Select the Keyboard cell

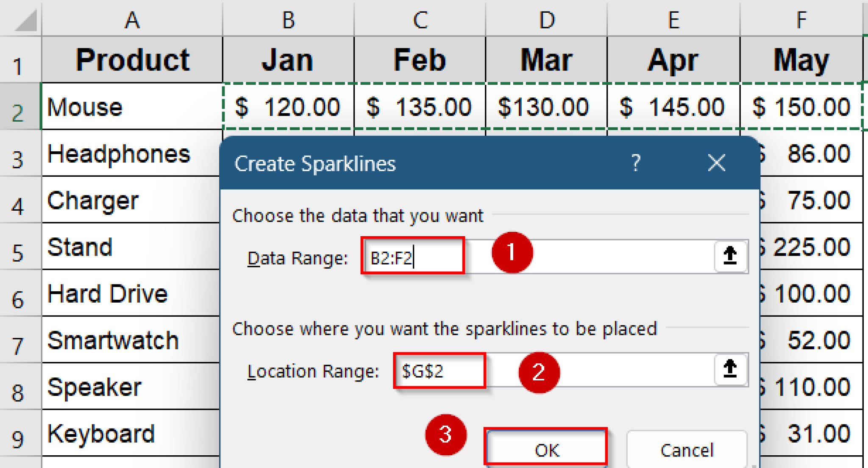coord(131,433)
